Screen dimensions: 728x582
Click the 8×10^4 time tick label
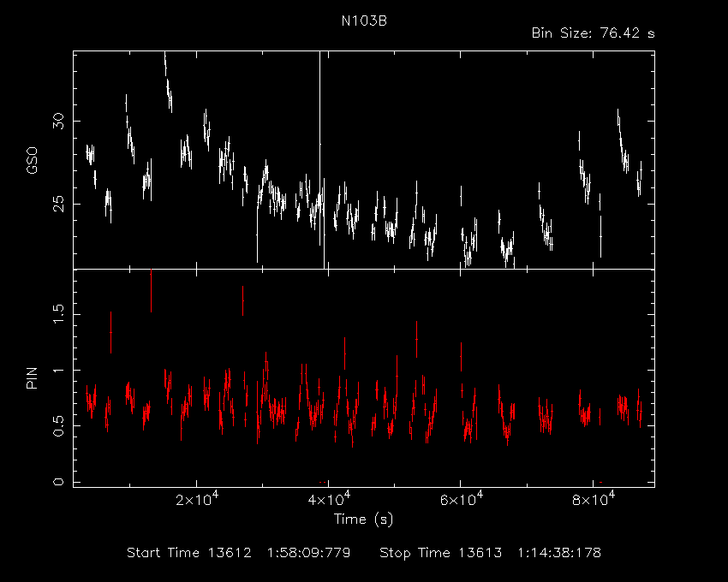click(x=594, y=499)
